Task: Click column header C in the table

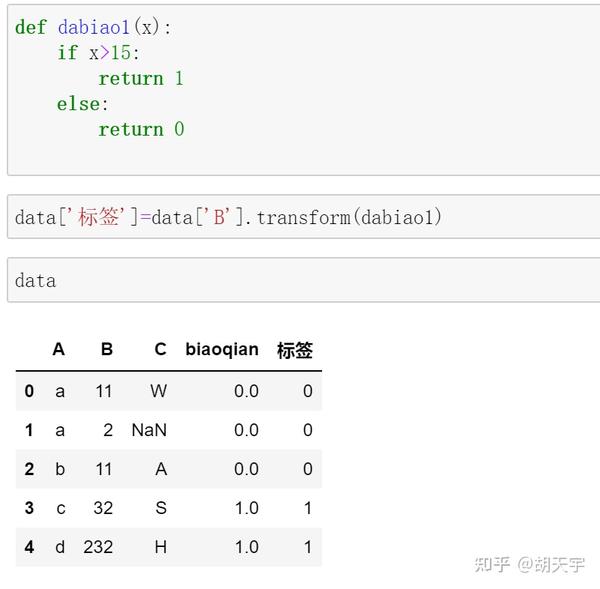Action: 160,350
